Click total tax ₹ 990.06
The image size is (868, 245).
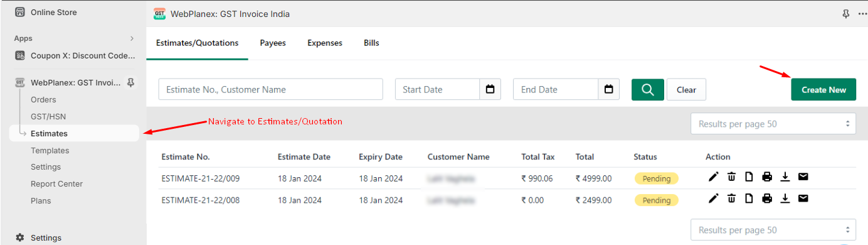(x=537, y=178)
